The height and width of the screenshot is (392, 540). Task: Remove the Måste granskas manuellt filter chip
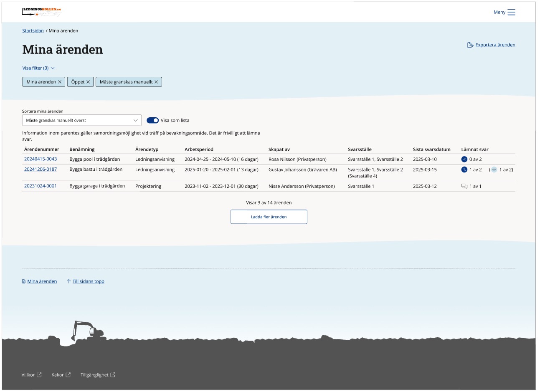point(156,82)
